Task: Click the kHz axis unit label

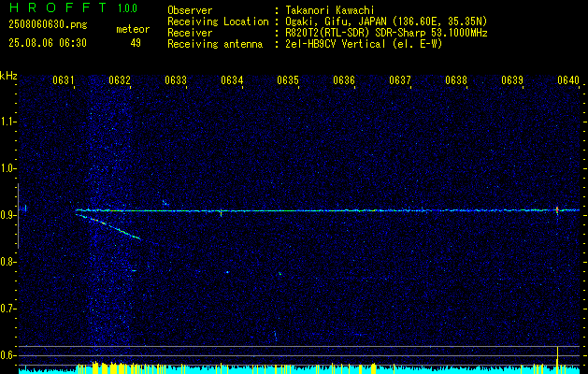Action: [8, 76]
